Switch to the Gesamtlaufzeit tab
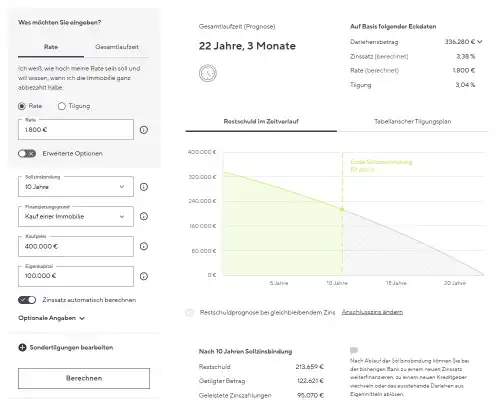 coord(117,47)
